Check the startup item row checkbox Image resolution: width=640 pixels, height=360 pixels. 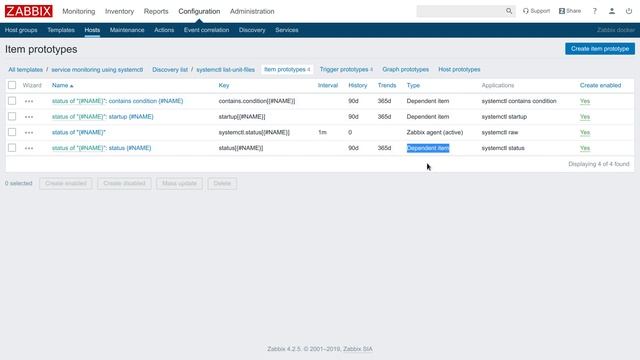tap(12, 116)
